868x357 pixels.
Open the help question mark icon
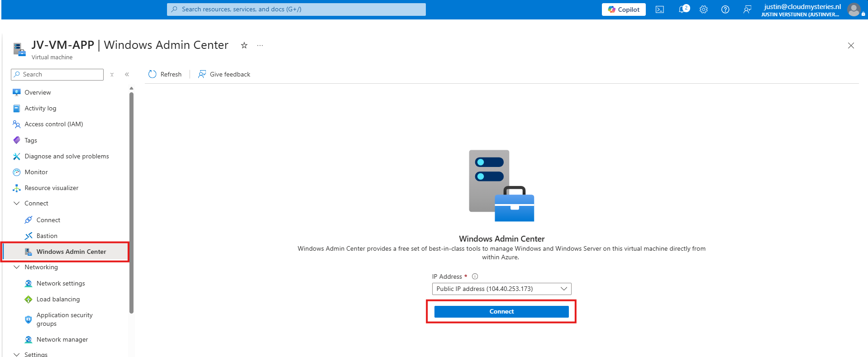(x=725, y=10)
